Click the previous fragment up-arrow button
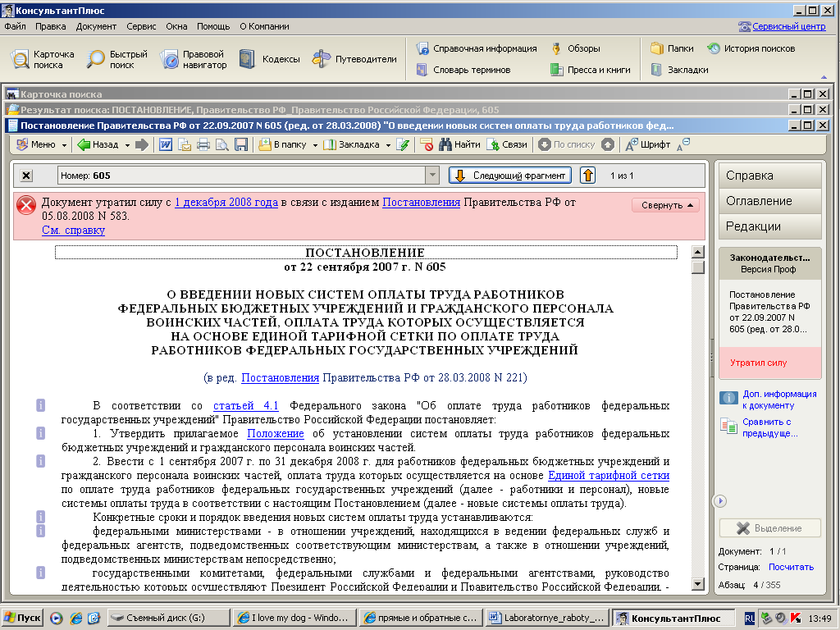This screenshot has width=840, height=630. pos(587,176)
